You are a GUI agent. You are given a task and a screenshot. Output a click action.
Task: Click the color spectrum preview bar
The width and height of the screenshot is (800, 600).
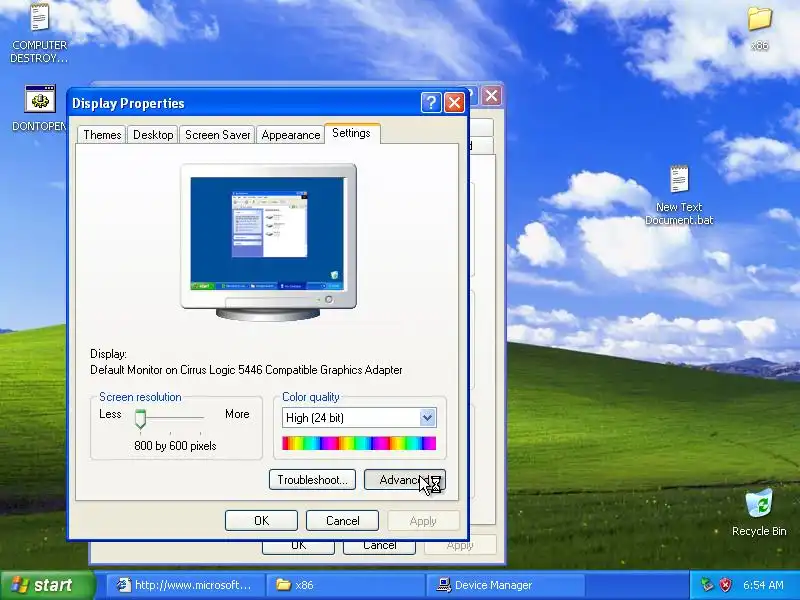[x=359, y=443]
